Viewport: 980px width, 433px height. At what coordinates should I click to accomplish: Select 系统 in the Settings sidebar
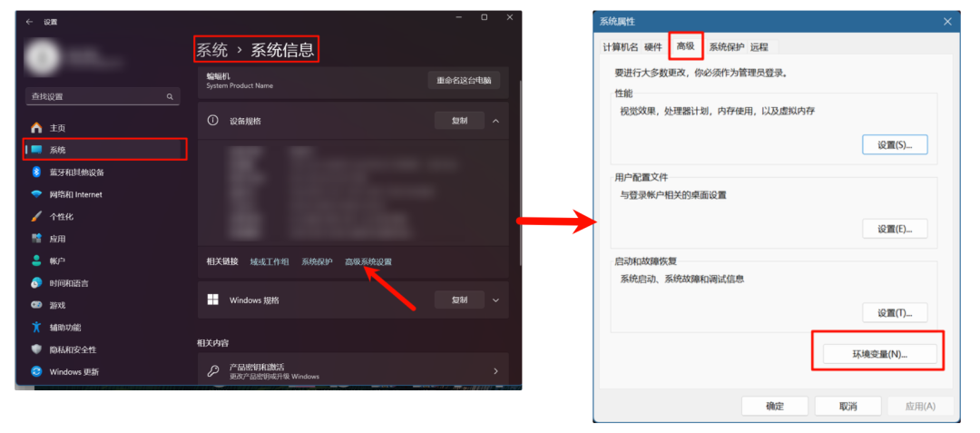pyautogui.click(x=104, y=150)
